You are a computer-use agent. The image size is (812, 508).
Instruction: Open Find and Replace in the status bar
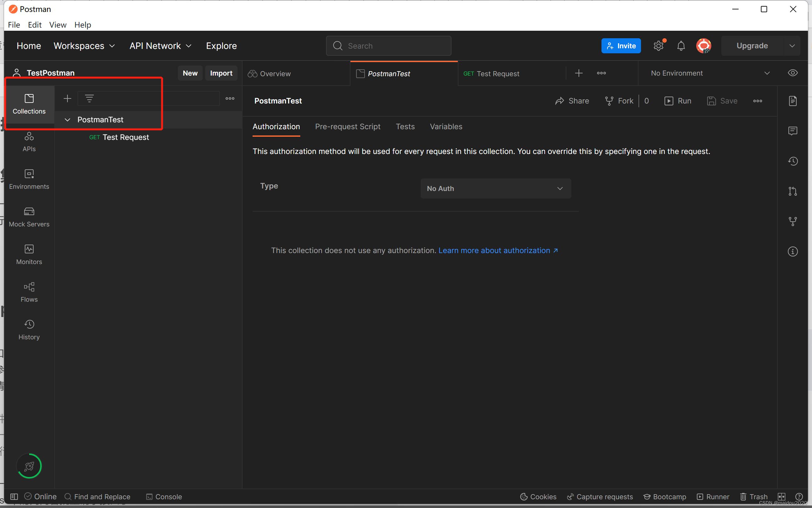tap(97, 497)
